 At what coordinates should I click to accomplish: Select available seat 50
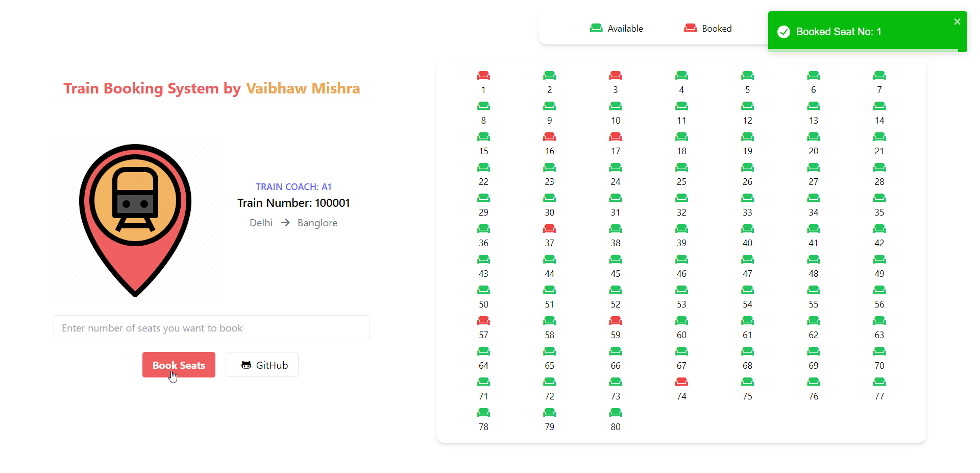(483, 290)
